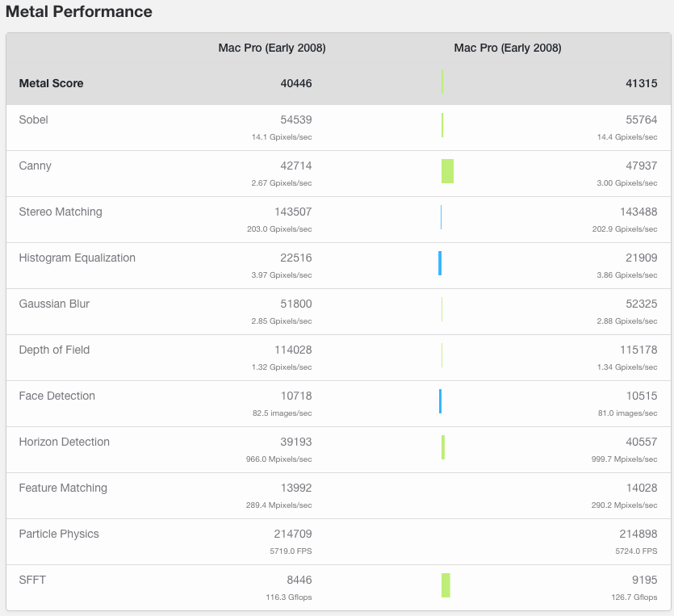Screen dimensions: 674x616
Task: Click the SFFT score 8446
Action: 299,580
